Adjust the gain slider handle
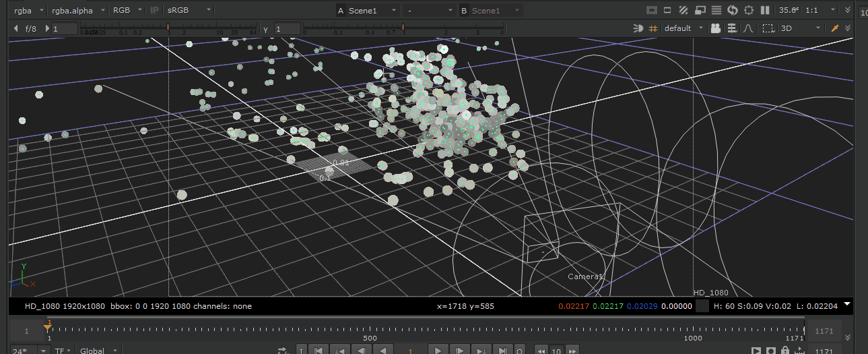868x354 pixels. click(168, 27)
